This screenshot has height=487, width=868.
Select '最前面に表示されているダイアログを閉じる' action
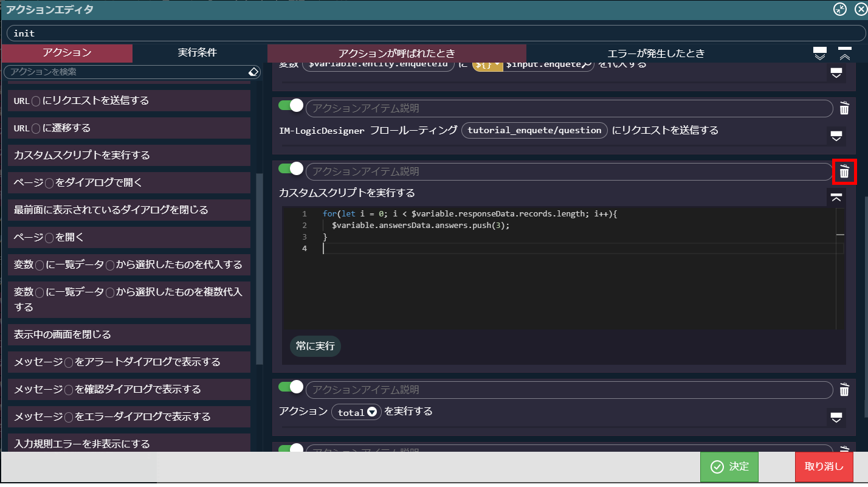(x=129, y=210)
